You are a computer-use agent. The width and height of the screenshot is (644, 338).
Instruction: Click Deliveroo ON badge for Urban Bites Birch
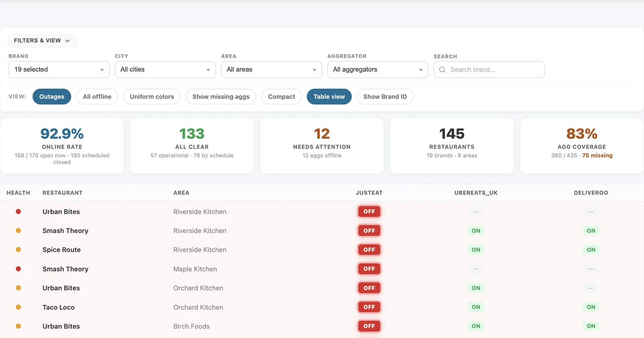click(591, 326)
